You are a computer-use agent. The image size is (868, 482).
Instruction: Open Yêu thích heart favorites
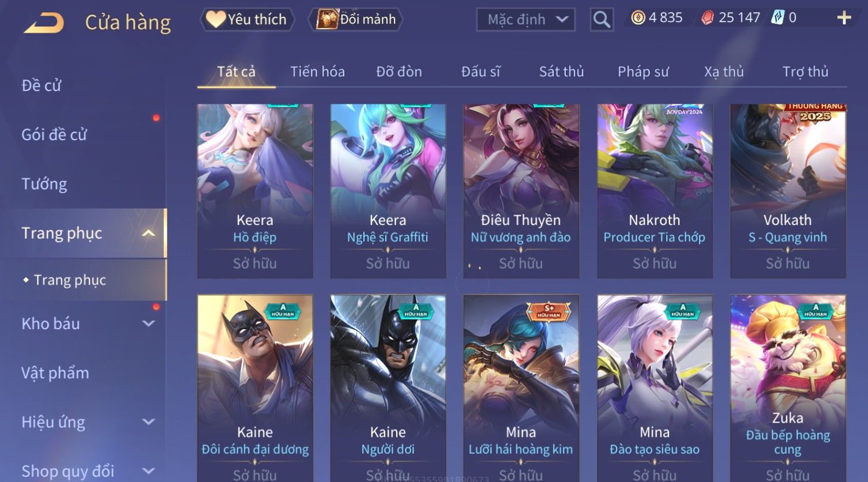[247, 20]
